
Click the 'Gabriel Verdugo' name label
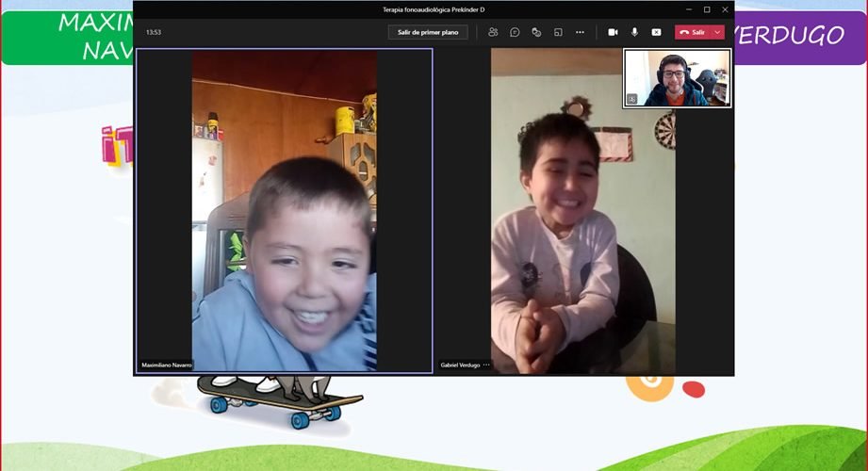[460, 365]
